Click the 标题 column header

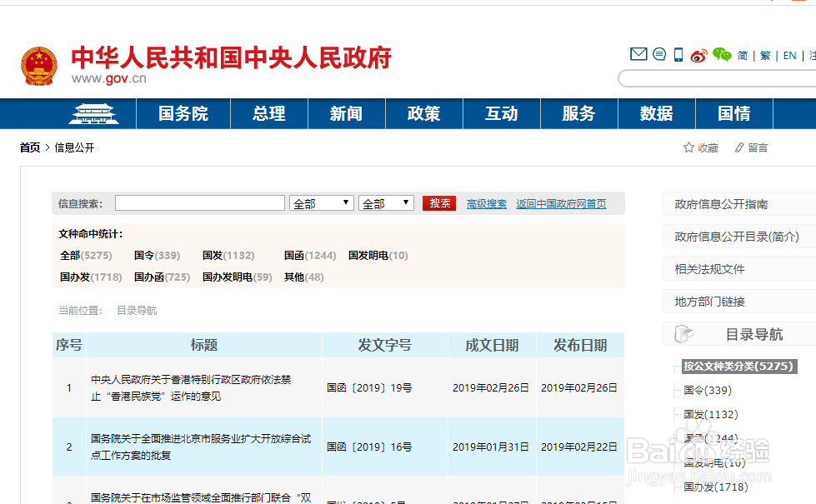click(x=204, y=345)
